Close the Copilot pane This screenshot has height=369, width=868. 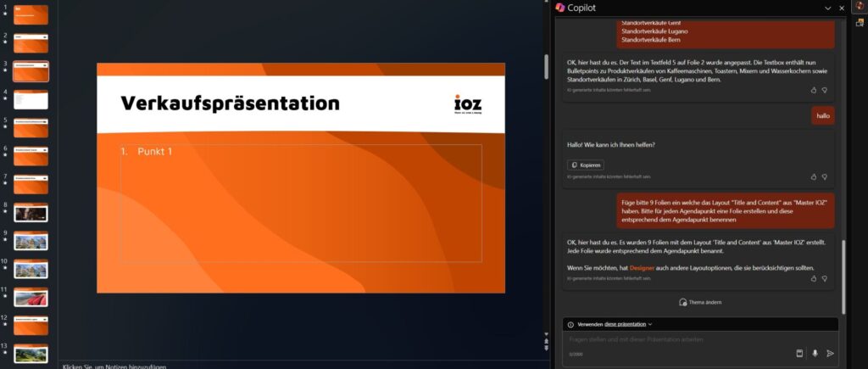tap(842, 8)
